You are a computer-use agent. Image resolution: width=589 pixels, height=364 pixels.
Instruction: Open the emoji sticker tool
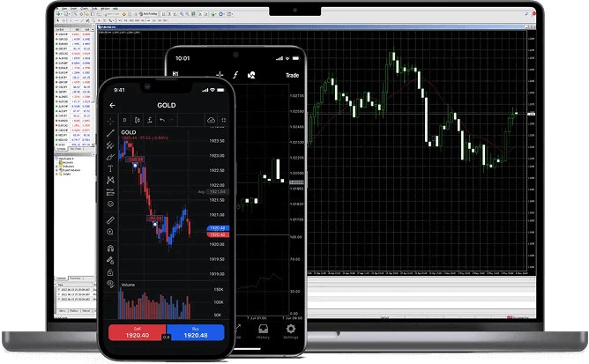pos(111,203)
